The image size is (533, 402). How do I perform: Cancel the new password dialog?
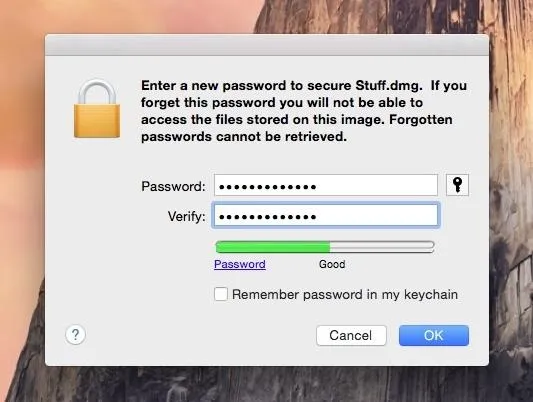pos(351,335)
